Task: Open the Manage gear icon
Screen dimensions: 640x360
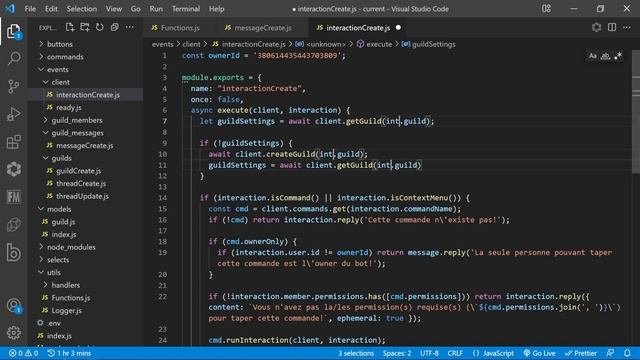Action: [x=13, y=333]
